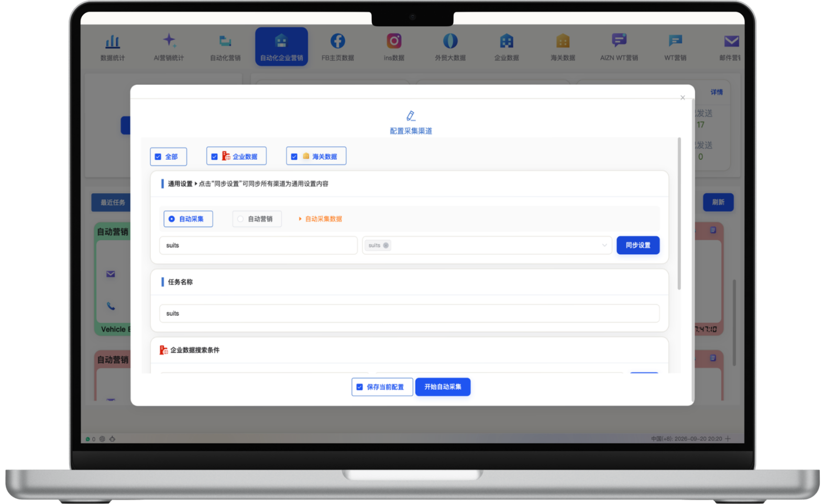Remove the suits tag with its x
This screenshot has height=504, width=825.
click(x=386, y=245)
